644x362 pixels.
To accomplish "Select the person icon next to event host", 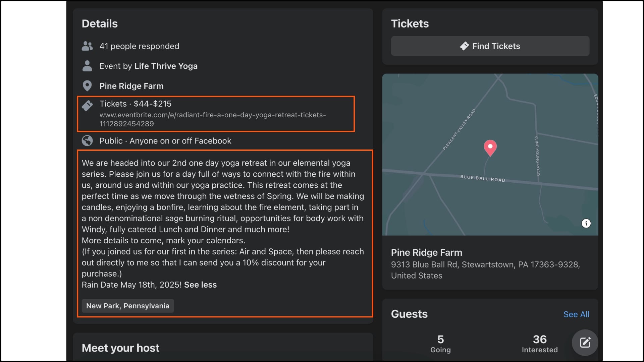I will (x=87, y=66).
